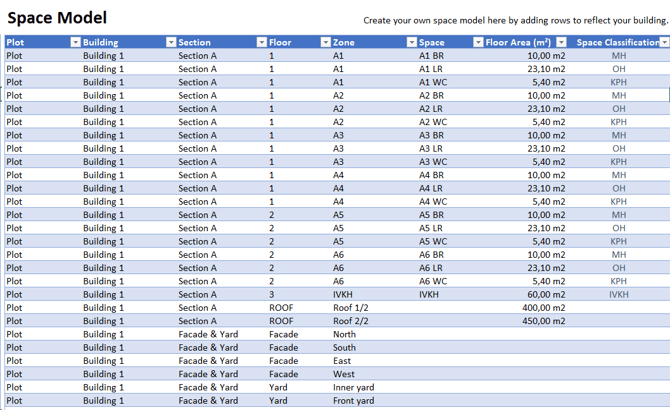670x410 pixels.
Task: Click the A3 LR space cell
Action: coord(431,148)
